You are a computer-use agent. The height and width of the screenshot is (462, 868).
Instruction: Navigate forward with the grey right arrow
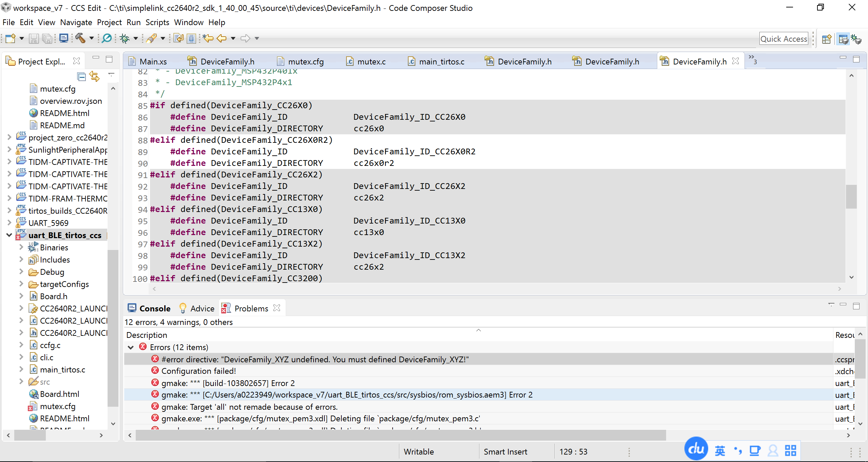point(245,38)
